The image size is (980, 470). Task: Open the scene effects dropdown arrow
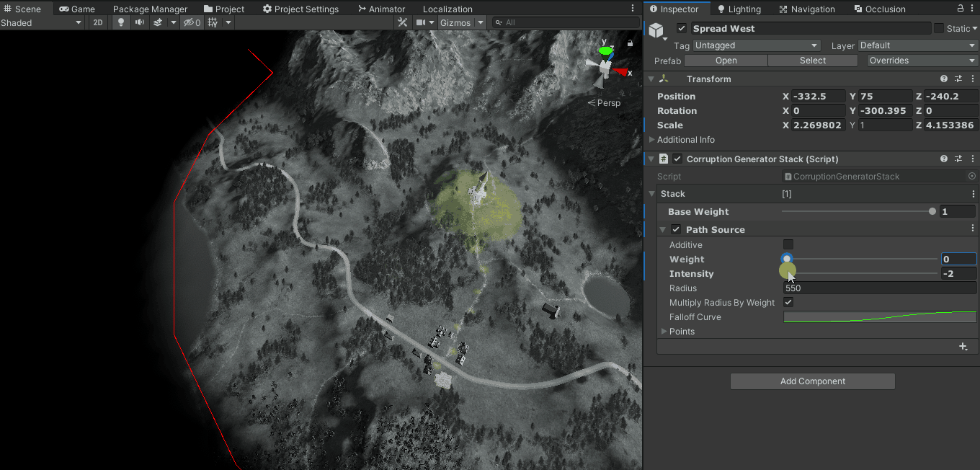(174, 22)
